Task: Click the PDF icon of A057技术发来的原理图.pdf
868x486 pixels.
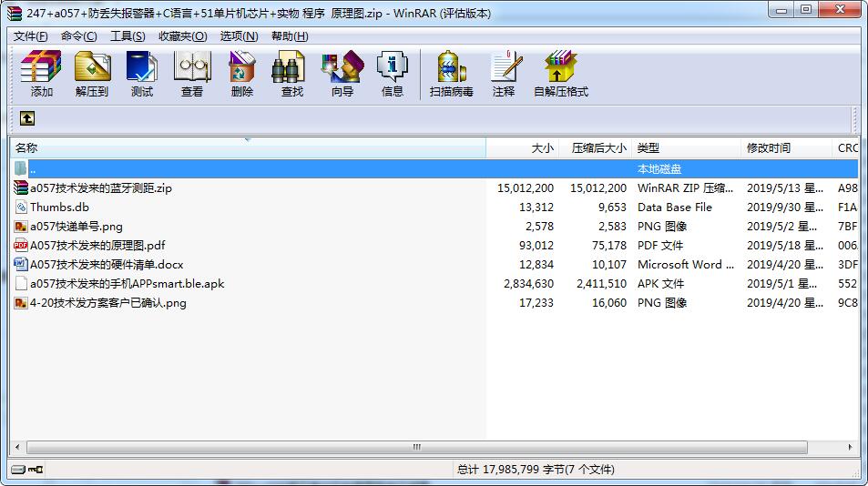Action: [20, 246]
